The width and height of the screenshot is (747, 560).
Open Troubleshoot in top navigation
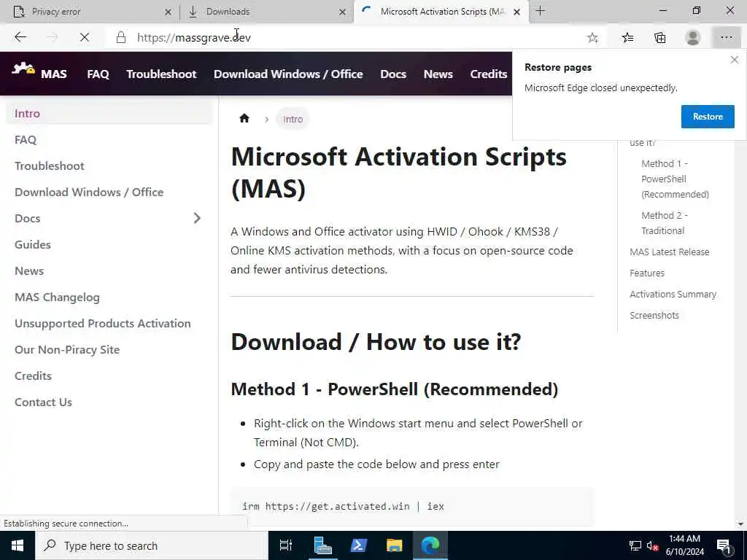(161, 74)
